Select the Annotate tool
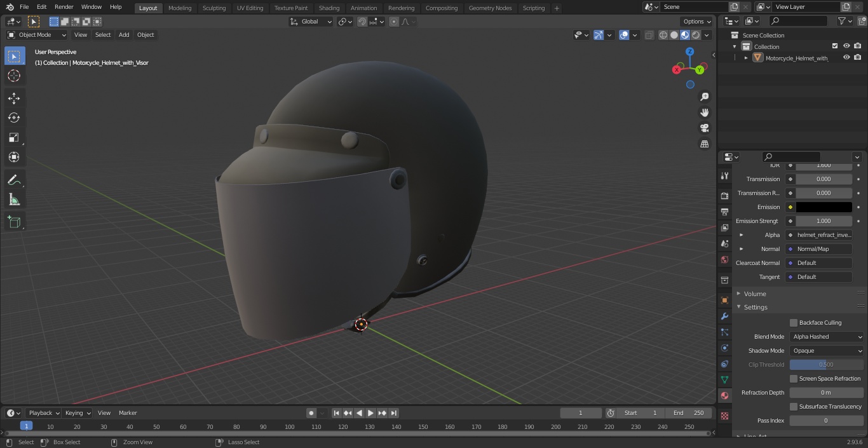 point(14,180)
